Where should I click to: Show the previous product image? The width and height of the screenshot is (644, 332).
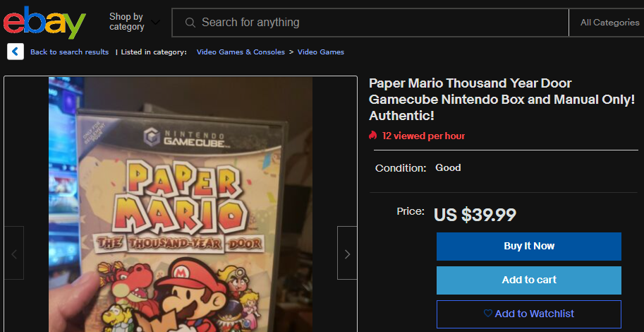[14, 253]
